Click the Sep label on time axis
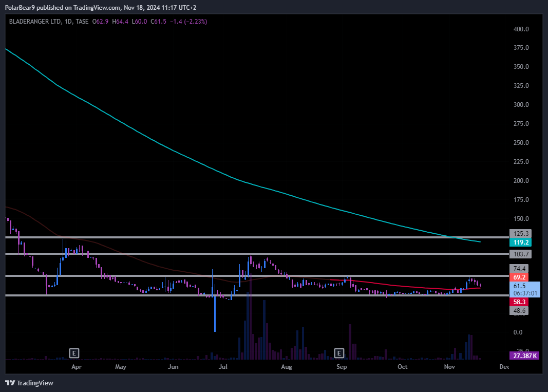 pos(342,367)
